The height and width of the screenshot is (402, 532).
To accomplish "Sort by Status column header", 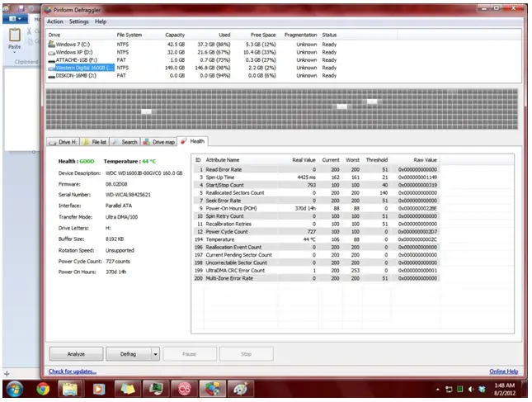I will point(329,35).
